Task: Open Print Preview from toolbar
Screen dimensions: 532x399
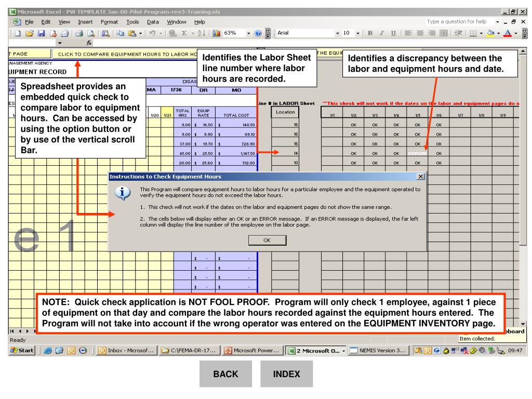Action: tap(91, 33)
